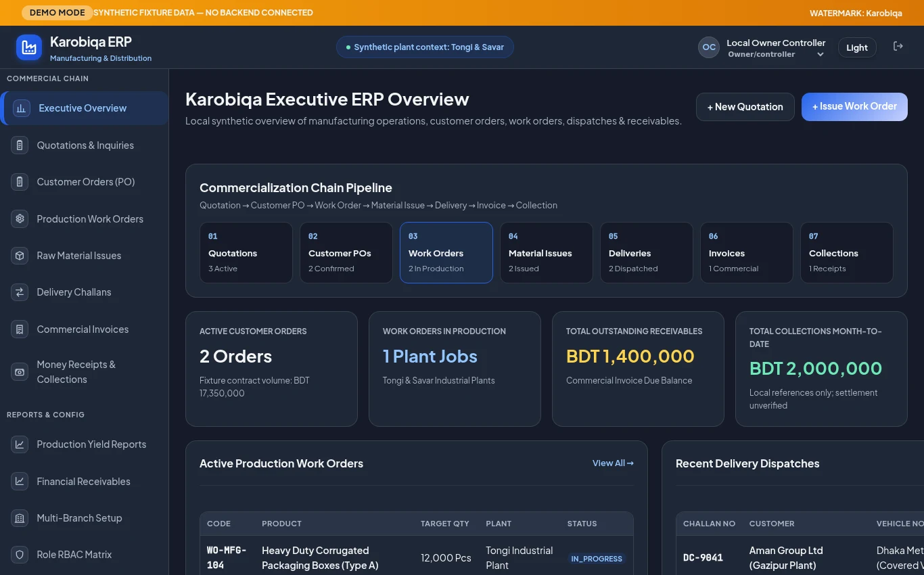924x575 pixels.
Task: Click the Production Work Orders gear icon
Action: pyautogui.click(x=20, y=218)
